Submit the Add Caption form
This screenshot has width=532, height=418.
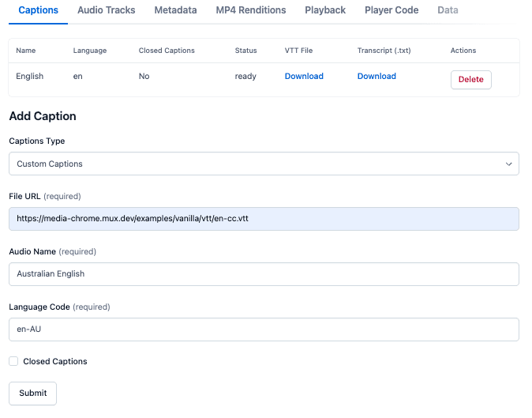[32, 394]
